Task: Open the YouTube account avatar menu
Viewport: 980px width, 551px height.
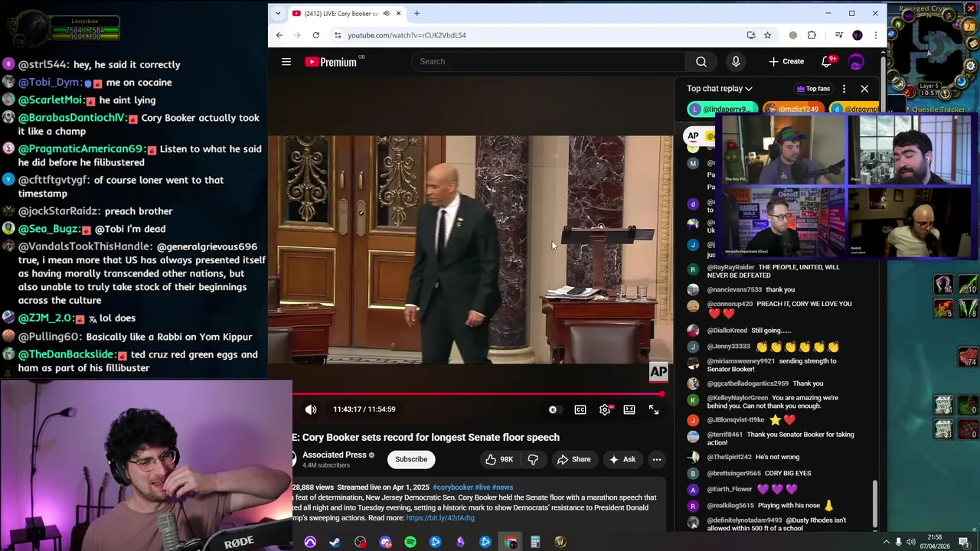Action: tap(856, 62)
